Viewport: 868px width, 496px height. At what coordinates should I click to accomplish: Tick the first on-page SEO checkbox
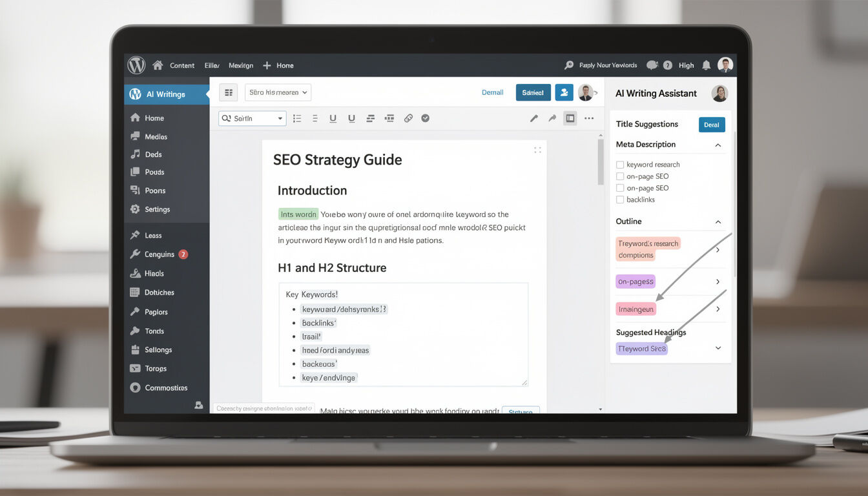click(620, 176)
